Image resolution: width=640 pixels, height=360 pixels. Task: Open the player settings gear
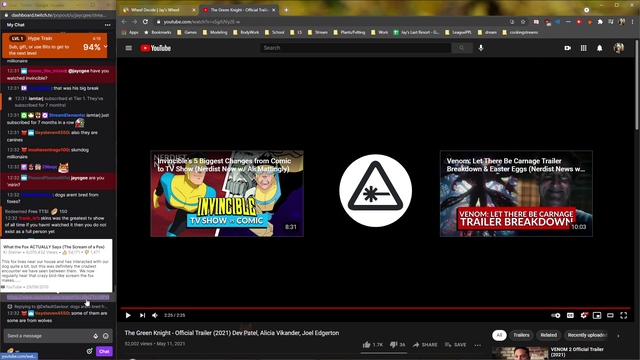click(x=584, y=315)
